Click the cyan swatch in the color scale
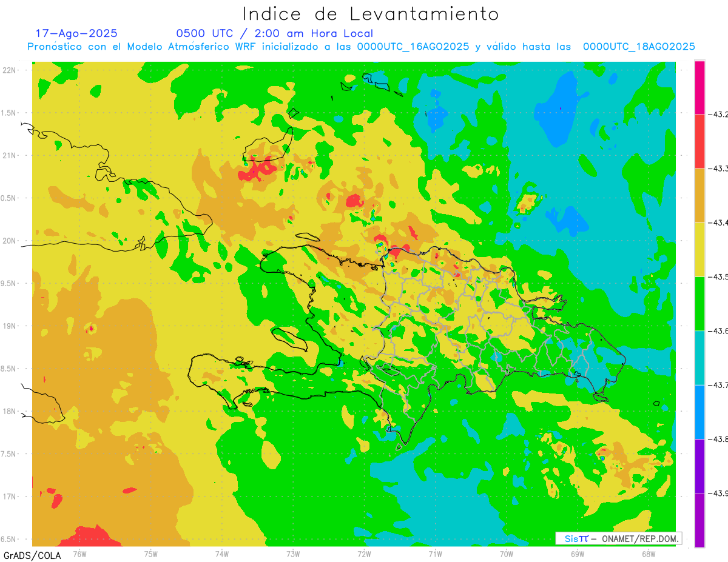Viewport: 728px width, 562px height. (699, 358)
